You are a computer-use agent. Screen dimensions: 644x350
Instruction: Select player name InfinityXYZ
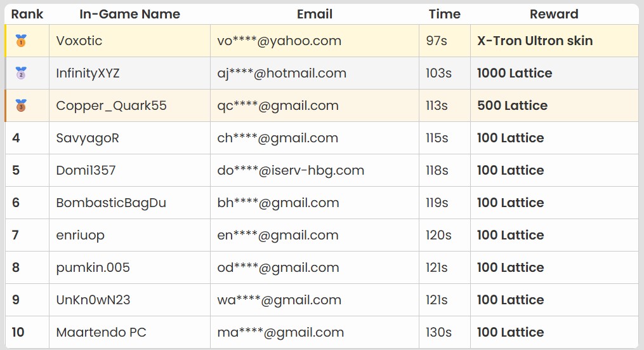click(x=88, y=73)
